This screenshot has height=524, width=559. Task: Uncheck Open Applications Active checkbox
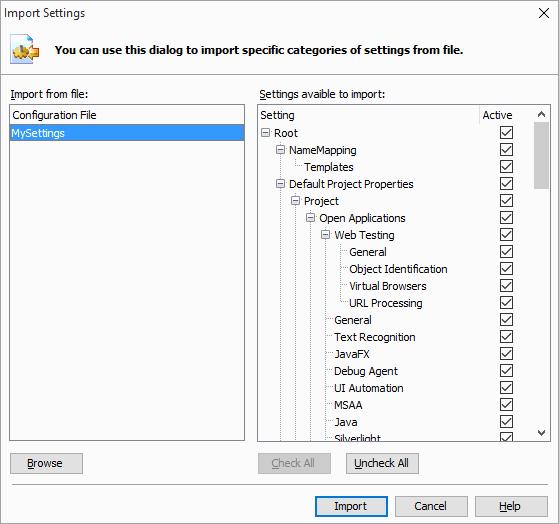pos(506,217)
